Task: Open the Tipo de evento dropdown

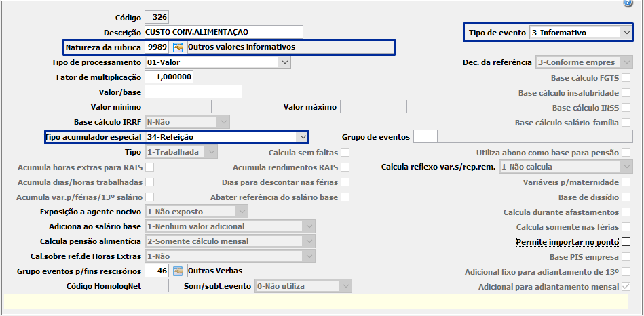Action: pyautogui.click(x=580, y=33)
